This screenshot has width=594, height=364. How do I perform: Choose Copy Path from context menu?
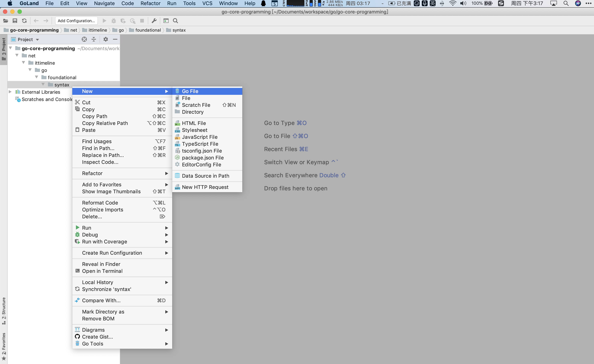(x=122, y=116)
